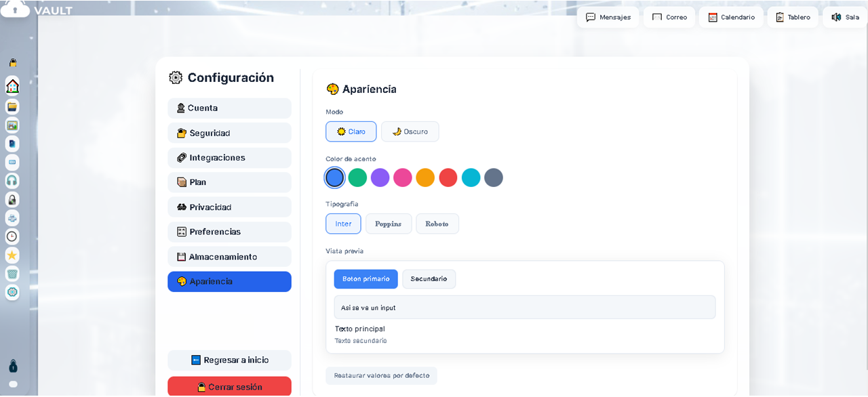
Task: Go to Almacenamiento settings section
Action: click(229, 257)
